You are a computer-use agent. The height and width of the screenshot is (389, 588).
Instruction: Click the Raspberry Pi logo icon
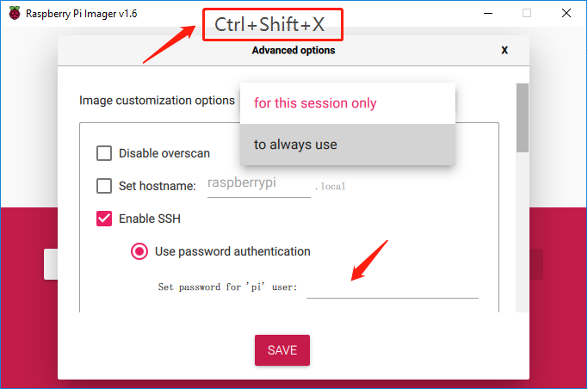(x=13, y=14)
